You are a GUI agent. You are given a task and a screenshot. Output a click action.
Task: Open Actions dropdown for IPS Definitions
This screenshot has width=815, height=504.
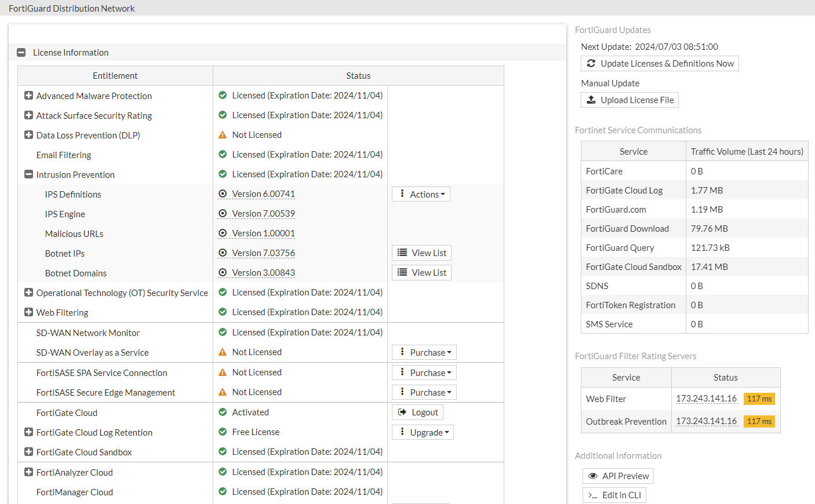tap(421, 194)
